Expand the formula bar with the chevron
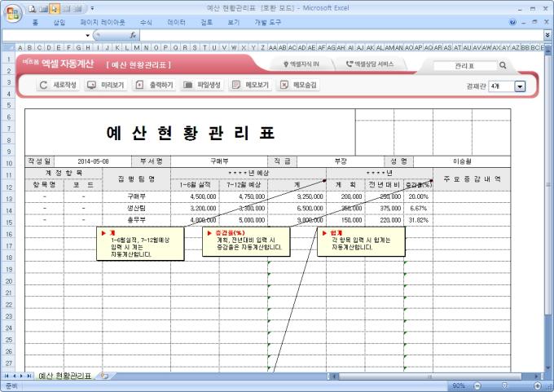This screenshot has width=554, height=392. [x=547, y=35]
